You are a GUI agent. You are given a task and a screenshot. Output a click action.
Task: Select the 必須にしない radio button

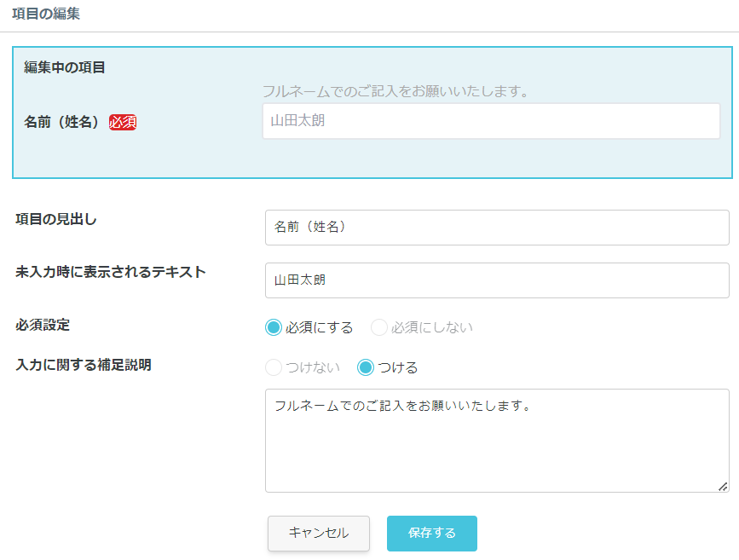(379, 327)
